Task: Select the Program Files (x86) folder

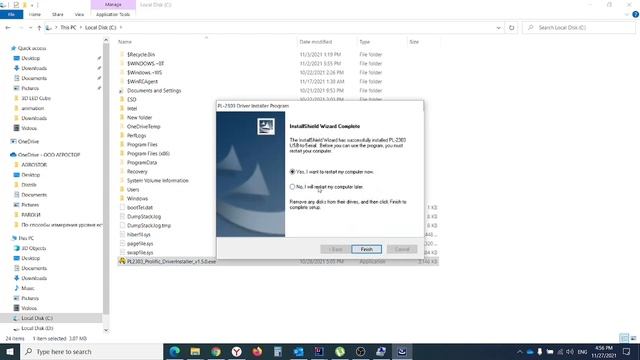Action: click(x=148, y=153)
